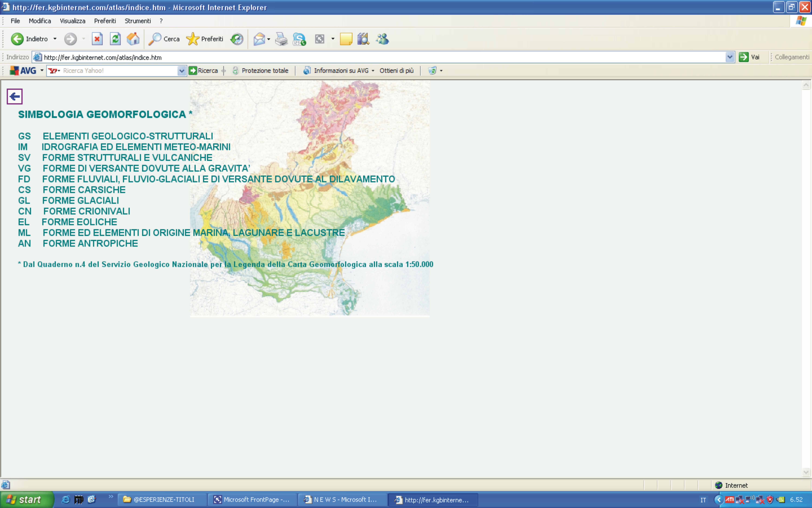Click Protezione totale in AVG toolbar
The height and width of the screenshot is (508, 812).
(x=260, y=71)
